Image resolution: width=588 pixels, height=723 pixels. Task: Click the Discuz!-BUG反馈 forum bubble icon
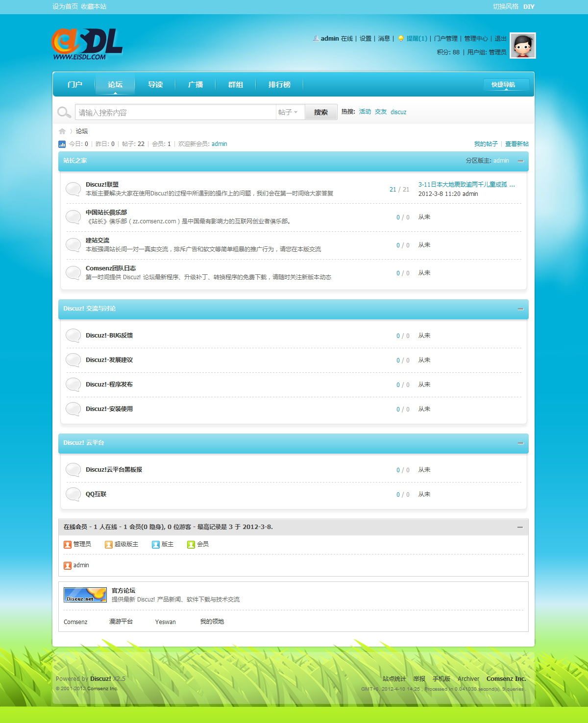pyautogui.click(x=73, y=336)
